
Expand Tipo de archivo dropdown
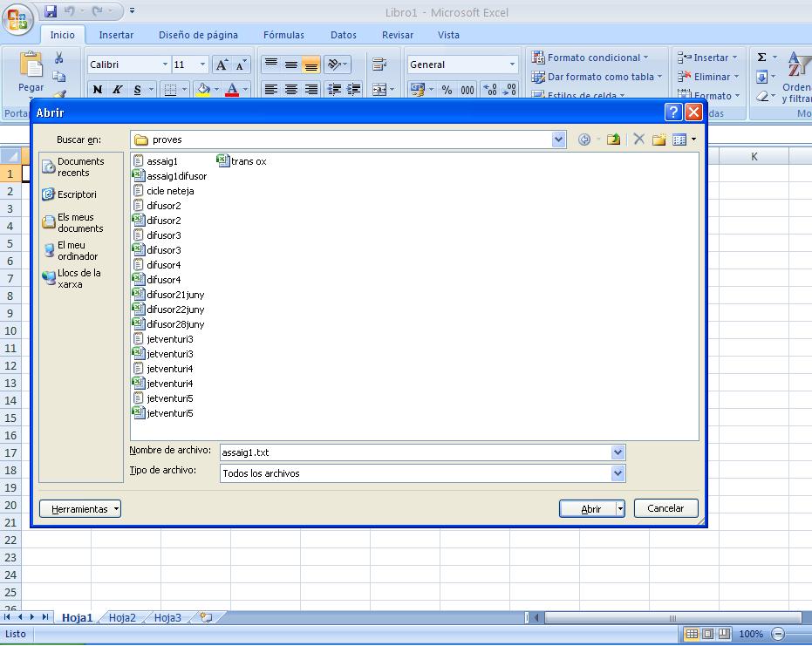618,473
